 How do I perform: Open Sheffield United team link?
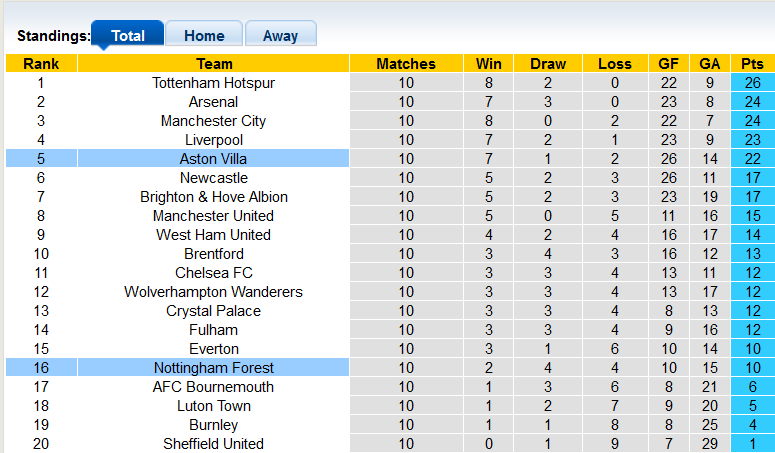213,444
